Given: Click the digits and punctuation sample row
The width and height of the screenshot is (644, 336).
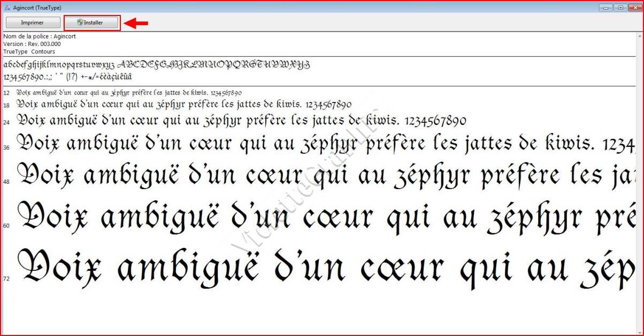Looking at the screenshot, I should [67, 76].
